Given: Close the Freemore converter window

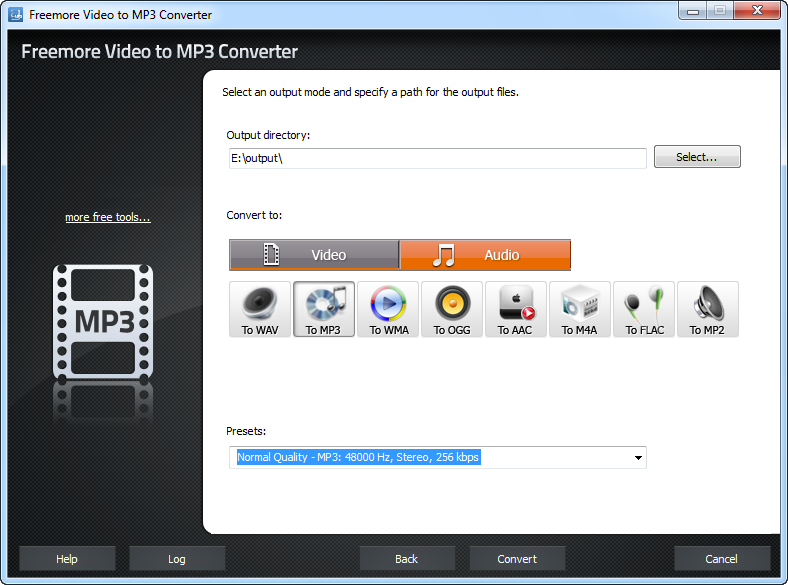Looking at the screenshot, I should pos(757,11).
